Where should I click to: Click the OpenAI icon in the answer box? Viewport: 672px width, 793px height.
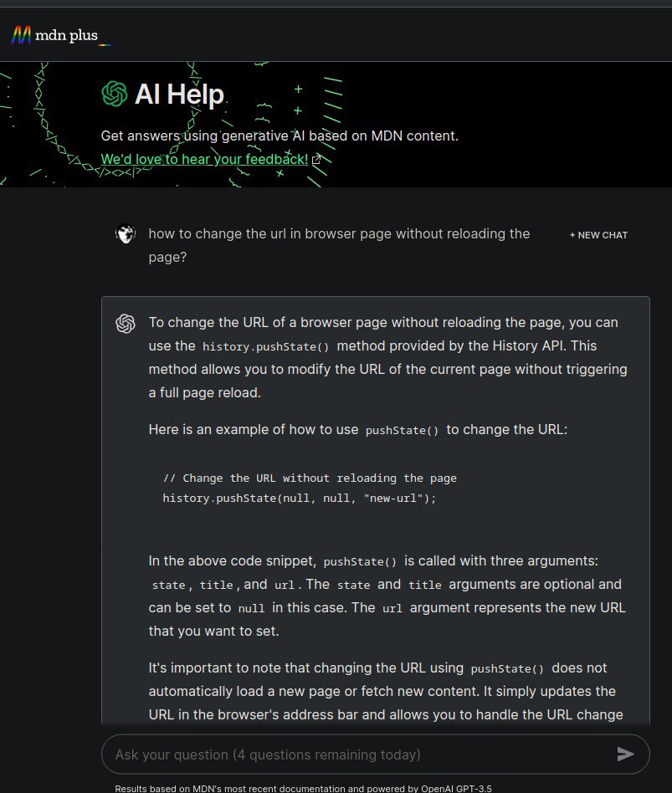click(x=126, y=323)
